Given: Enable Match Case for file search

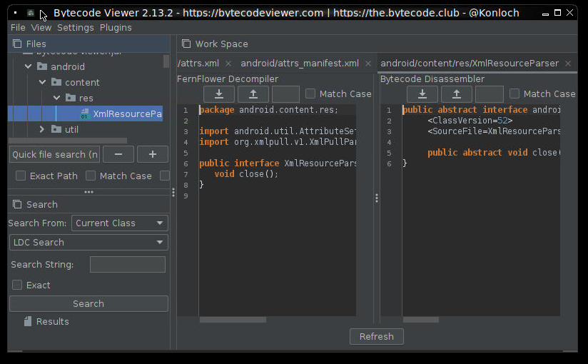Looking at the screenshot, I should pyautogui.click(x=91, y=176).
